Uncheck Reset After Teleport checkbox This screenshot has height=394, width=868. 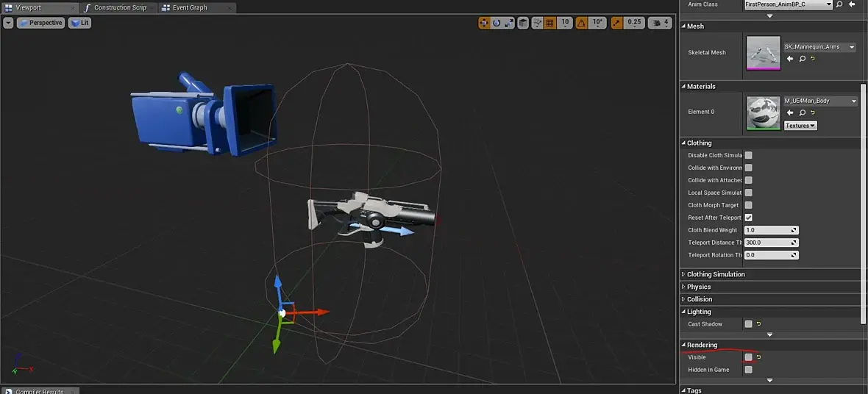coord(748,218)
